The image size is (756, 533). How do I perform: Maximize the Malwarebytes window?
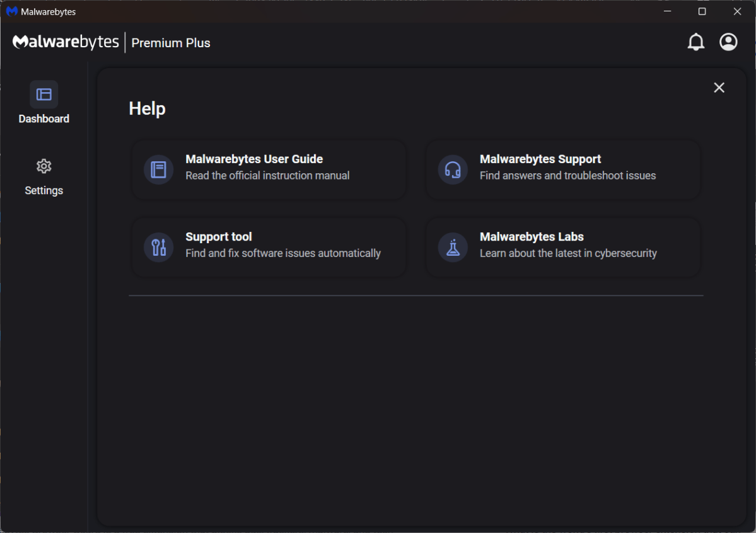click(x=702, y=11)
